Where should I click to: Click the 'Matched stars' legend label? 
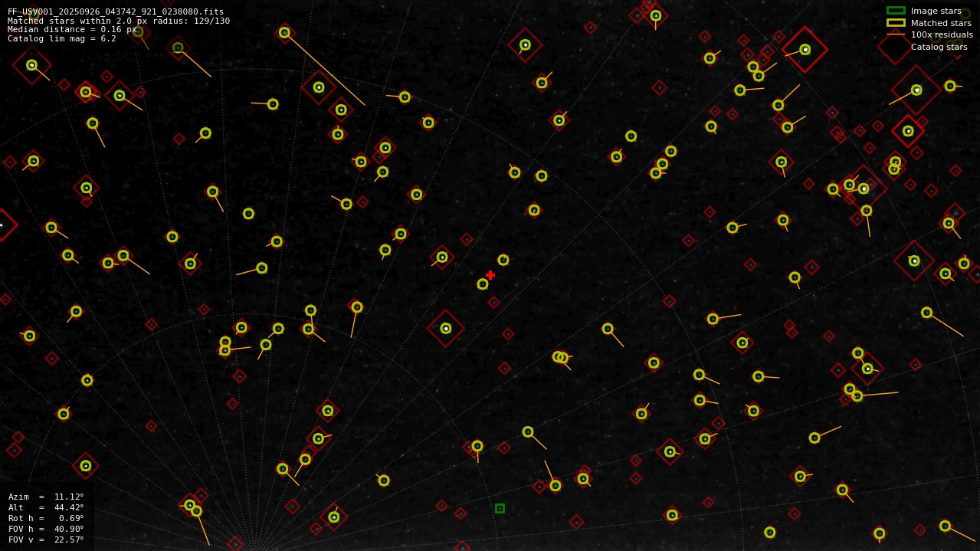pyautogui.click(x=941, y=23)
